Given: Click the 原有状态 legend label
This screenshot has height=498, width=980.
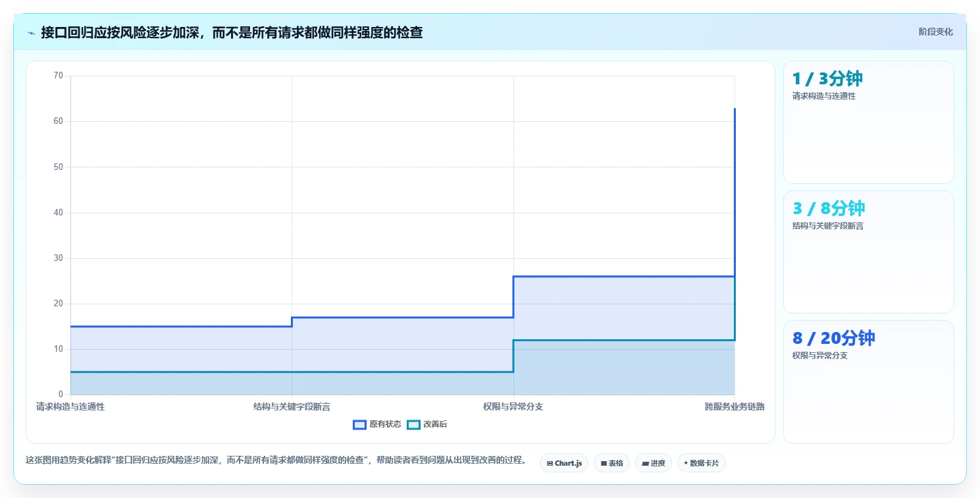Looking at the screenshot, I should coord(385,425).
